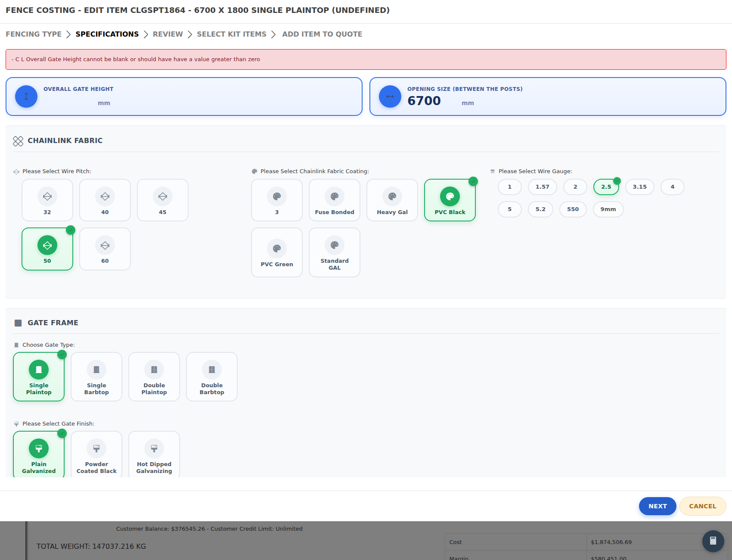Image resolution: width=732 pixels, height=560 pixels.
Task: Choose the 45 wire pitch option
Action: [x=163, y=200]
